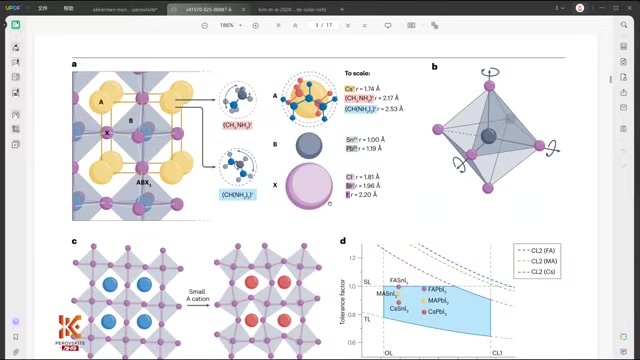This screenshot has width=640, height=360.
Task: Zoom out with the minus magnifier
Action: (204, 25)
